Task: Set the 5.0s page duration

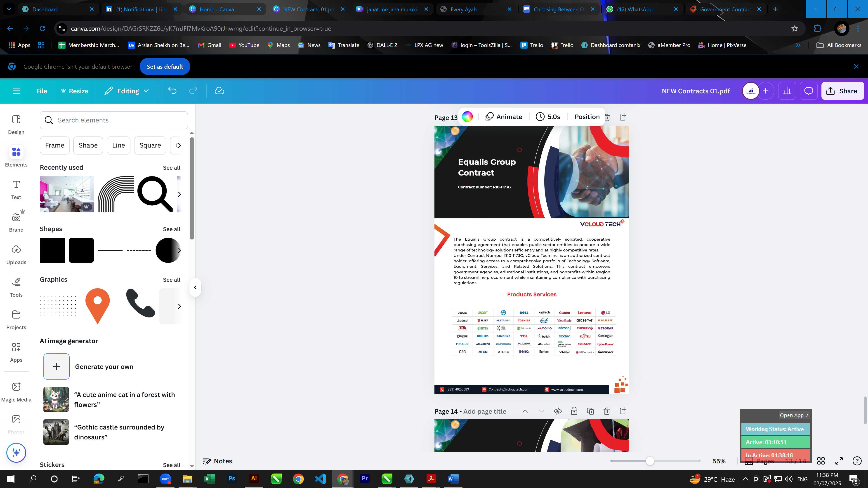Action: pos(548,117)
